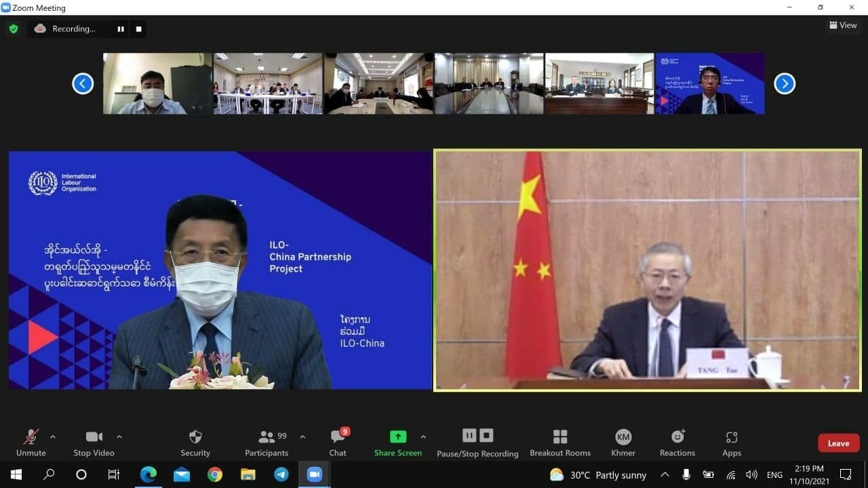Open the View layout menu
Viewport: 868px width, 488px height.
[843, 25]
